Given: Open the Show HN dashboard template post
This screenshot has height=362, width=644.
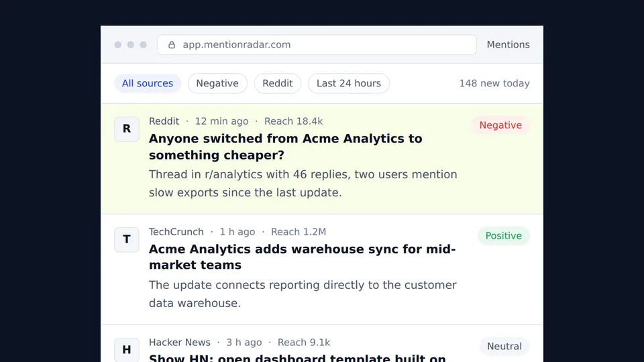Looking at the screenshot, I should coord(297,357).
